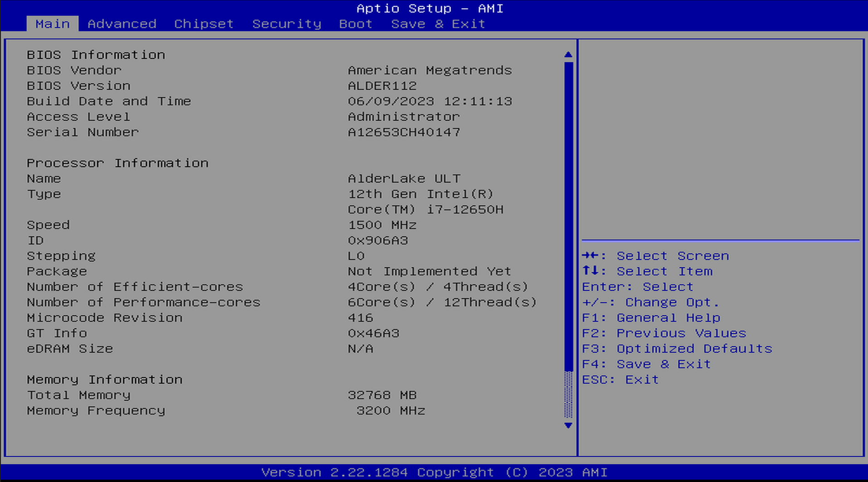Click the N/A eDRAM value
Screen dimensions: 868x482
pos(361,349)
